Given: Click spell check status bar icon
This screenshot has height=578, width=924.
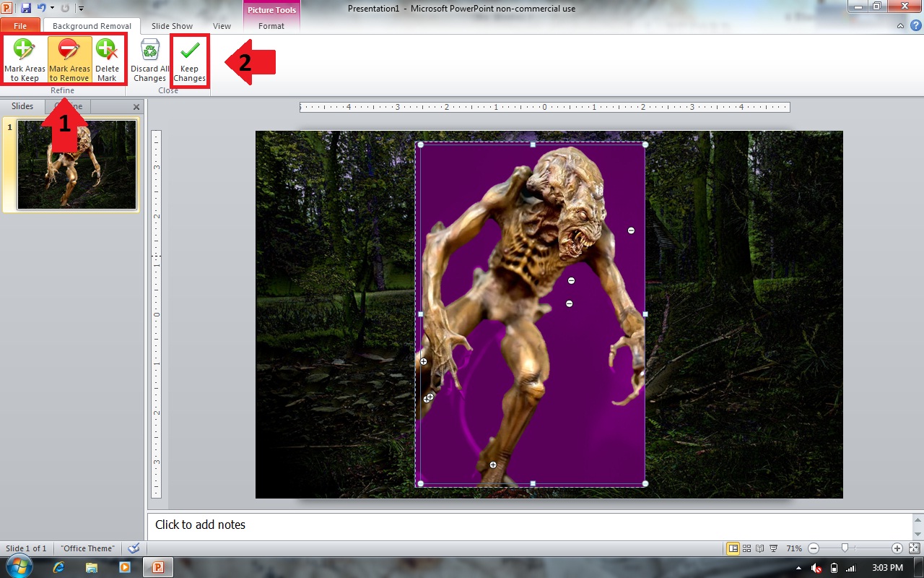Looking at the screenshot, I should (134, 548).
